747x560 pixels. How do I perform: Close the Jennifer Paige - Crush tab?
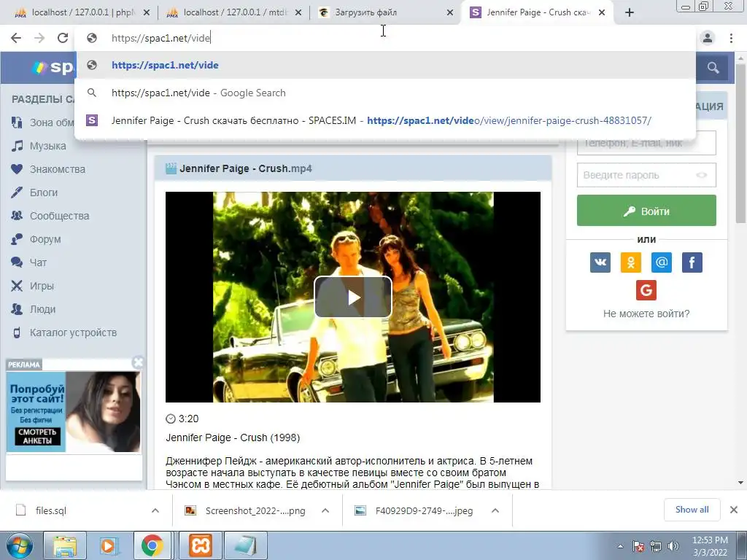[x=602, y=13]
